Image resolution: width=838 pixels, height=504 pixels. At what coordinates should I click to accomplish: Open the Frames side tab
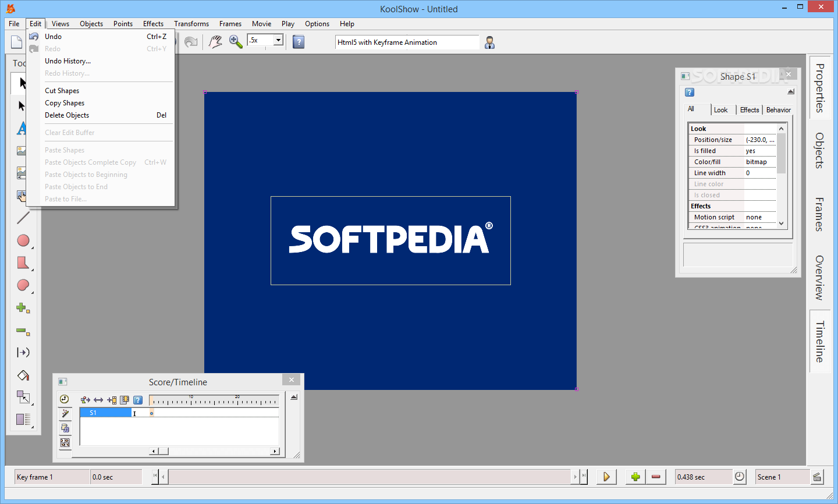[819, 214]
